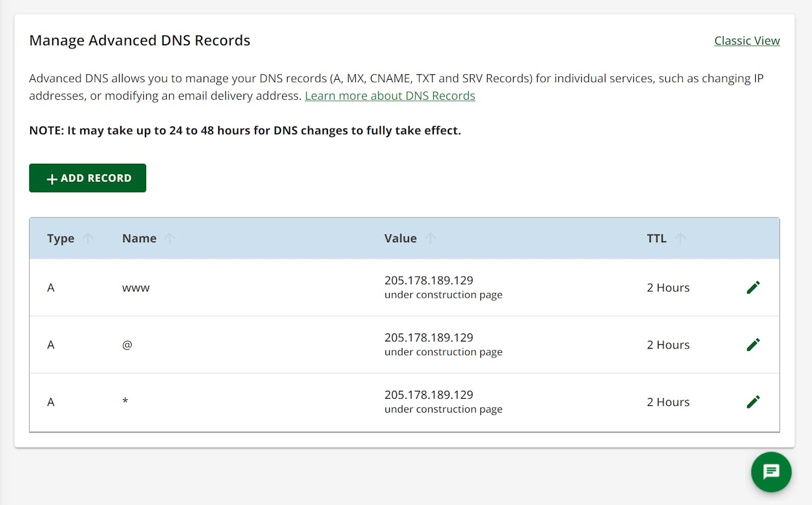The height and width of the screenshot is (505, 812).
Task: Switch to Classic View
Action: pyautogui.click(x=747, y=40)
